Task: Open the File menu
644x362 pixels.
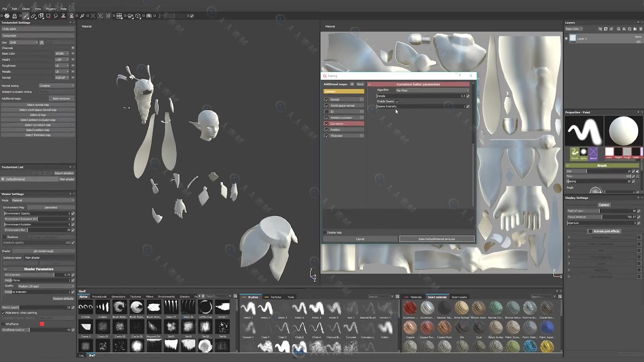Action: pyautogui.click(x=5, y=9)
